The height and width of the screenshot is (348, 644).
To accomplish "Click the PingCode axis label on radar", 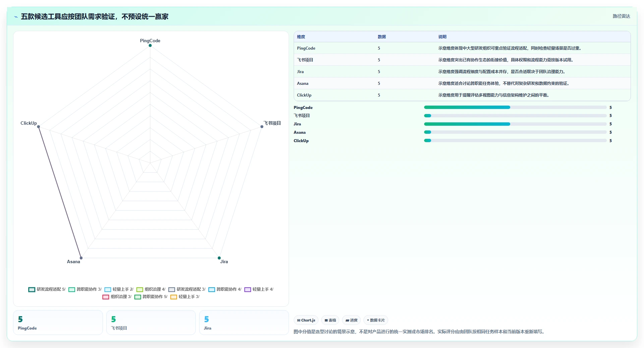I will tap(150, 41).
